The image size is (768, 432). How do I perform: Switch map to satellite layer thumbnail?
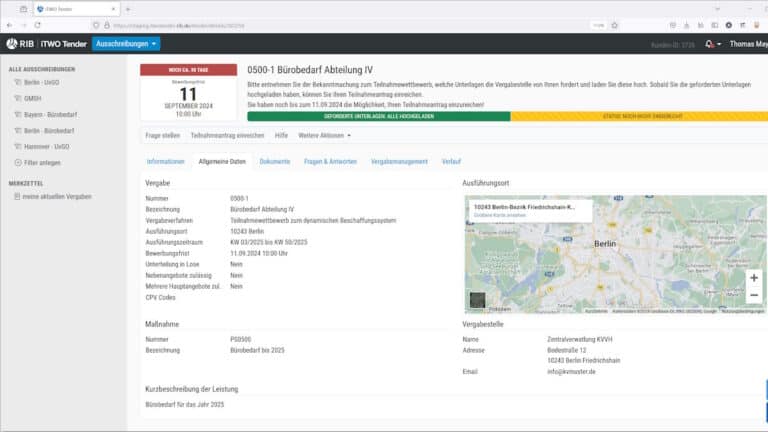[x=478, y=300]
